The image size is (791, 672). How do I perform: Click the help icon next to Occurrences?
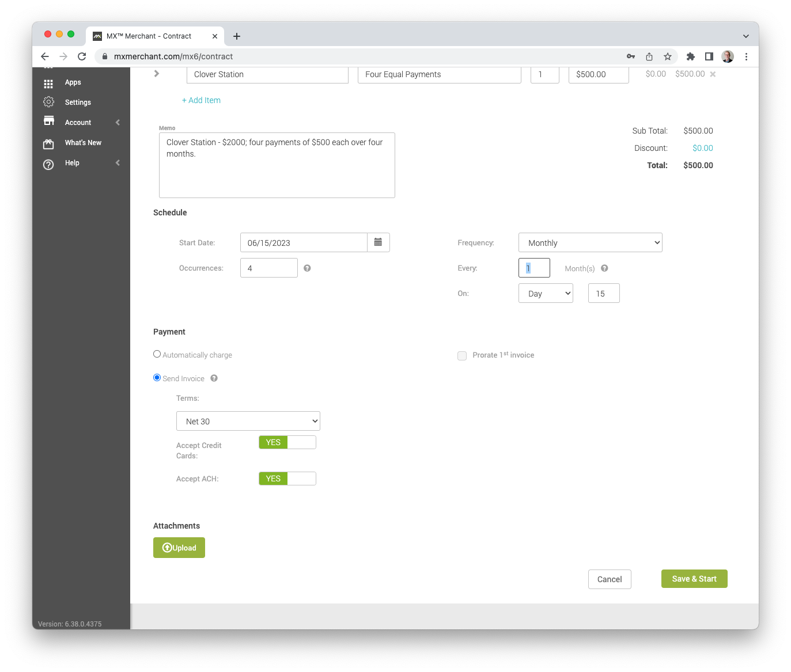(307, 268)
